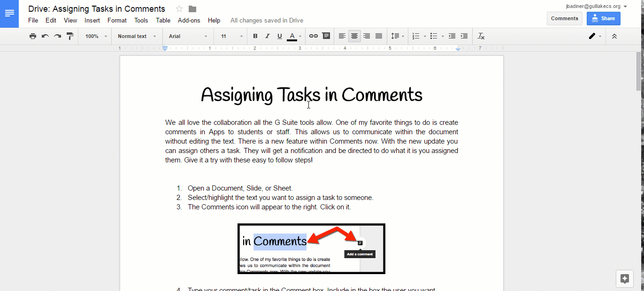The height and width of the screenshot is (291, 644).
Task: Toggle bold formatting
Action: click(255, 36)
